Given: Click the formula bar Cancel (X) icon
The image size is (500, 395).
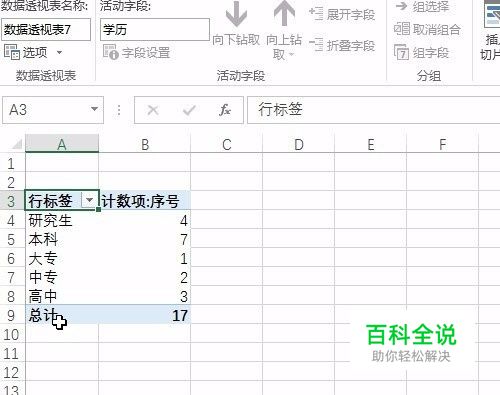Looking at the screenshot, I should [x=153, y=110].
